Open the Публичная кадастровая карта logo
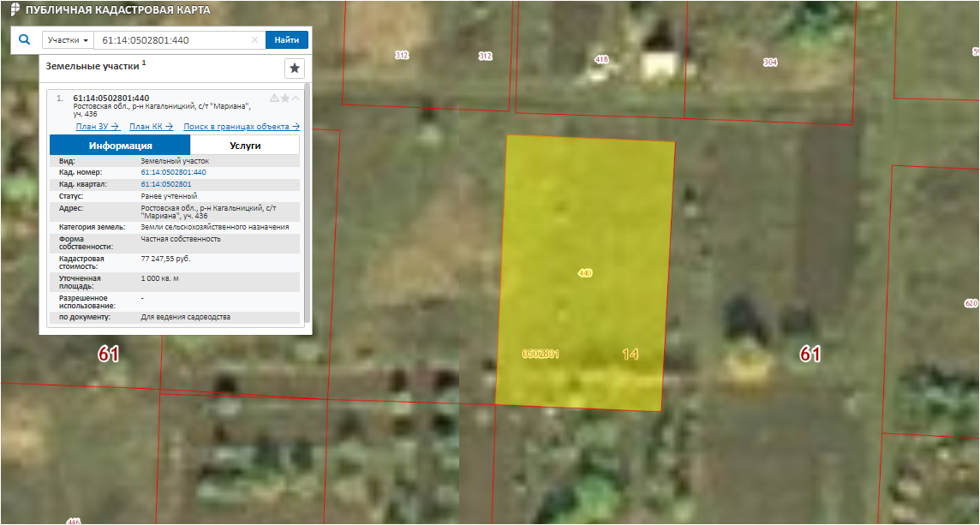Image resolution: width=980 pixels, height=525 pixels. [x=15, y=10]
